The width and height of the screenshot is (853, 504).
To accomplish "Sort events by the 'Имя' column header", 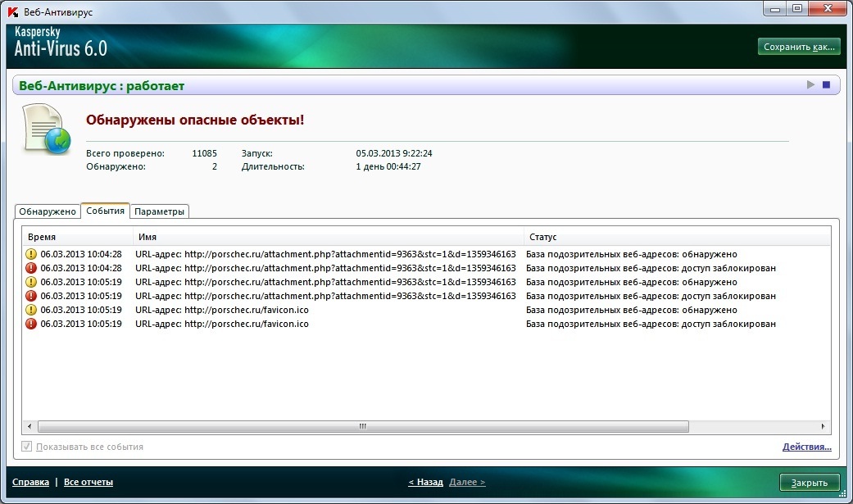I will 328,237.
